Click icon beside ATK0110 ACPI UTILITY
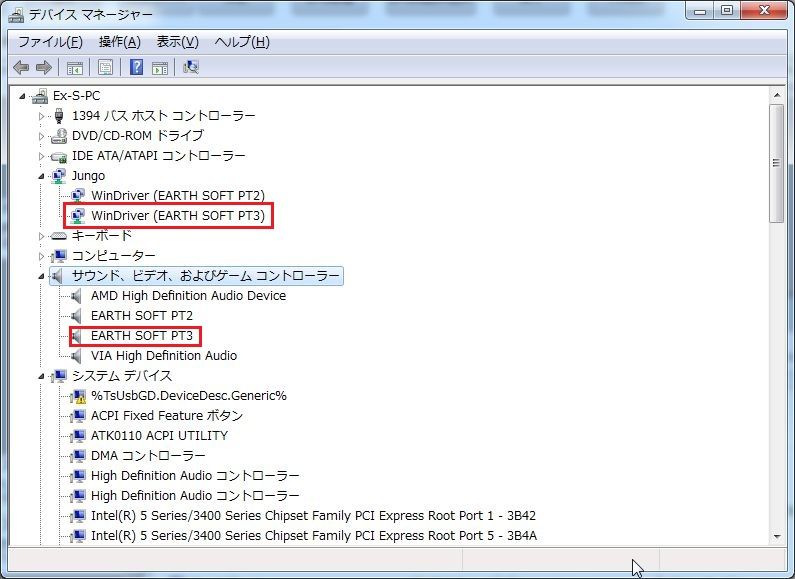 coord(79,436)
